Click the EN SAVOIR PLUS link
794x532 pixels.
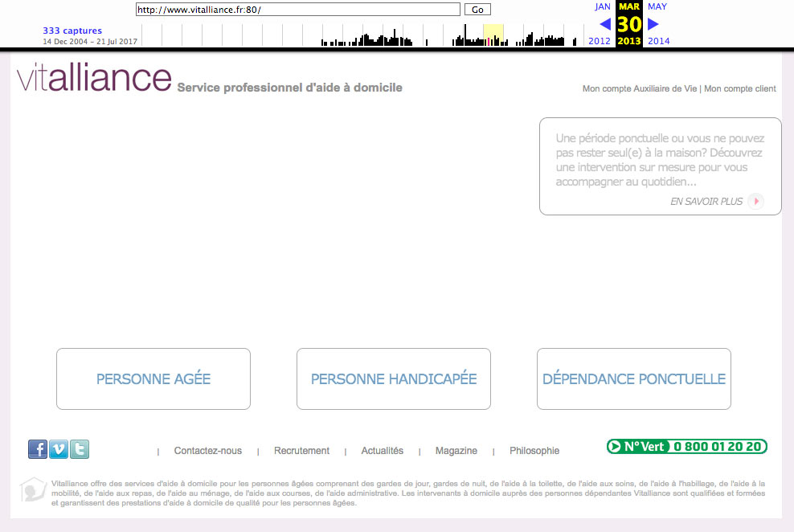[706, 202]
